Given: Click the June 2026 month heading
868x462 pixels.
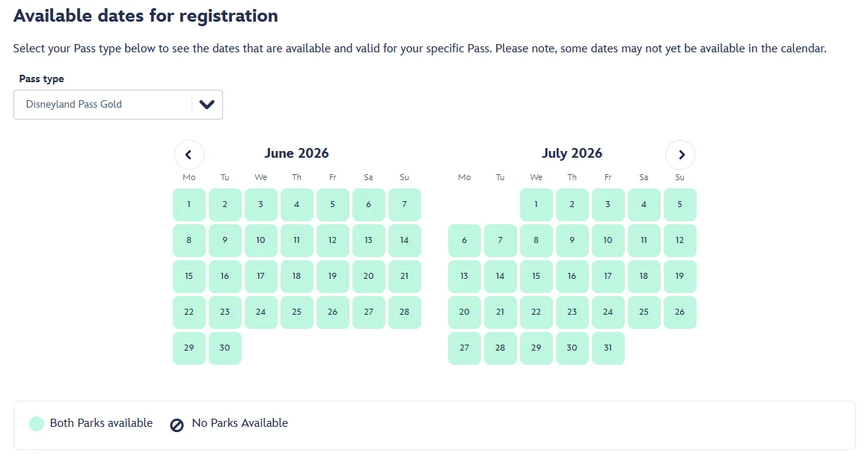Looking at the screenshot, I should pos(296,153).
